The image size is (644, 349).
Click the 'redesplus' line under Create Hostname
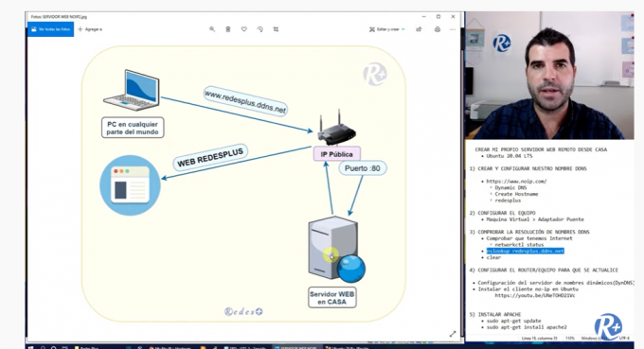508,201
